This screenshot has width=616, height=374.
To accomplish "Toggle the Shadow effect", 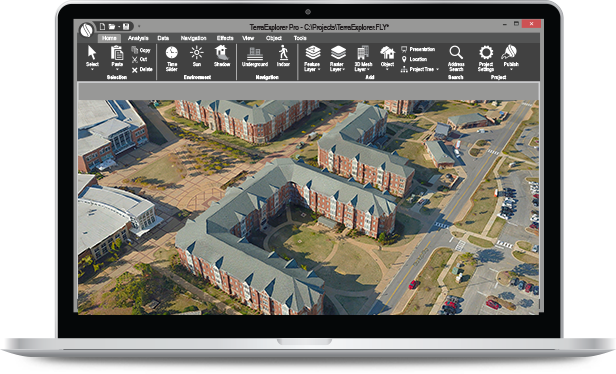I will 222,56.
